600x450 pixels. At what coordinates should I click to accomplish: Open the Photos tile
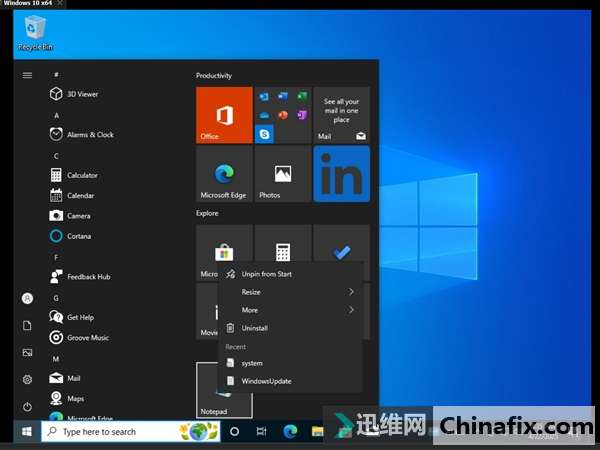coord(283,174)
